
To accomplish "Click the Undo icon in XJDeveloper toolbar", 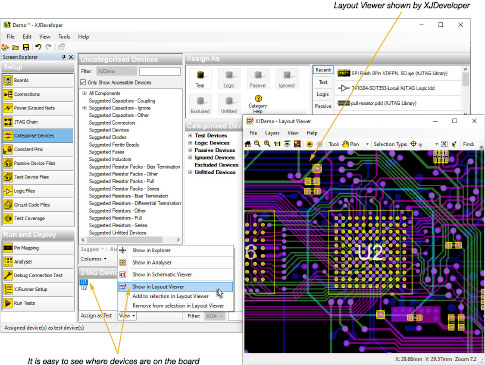I will pyautogui.click(x=38, y=47).
